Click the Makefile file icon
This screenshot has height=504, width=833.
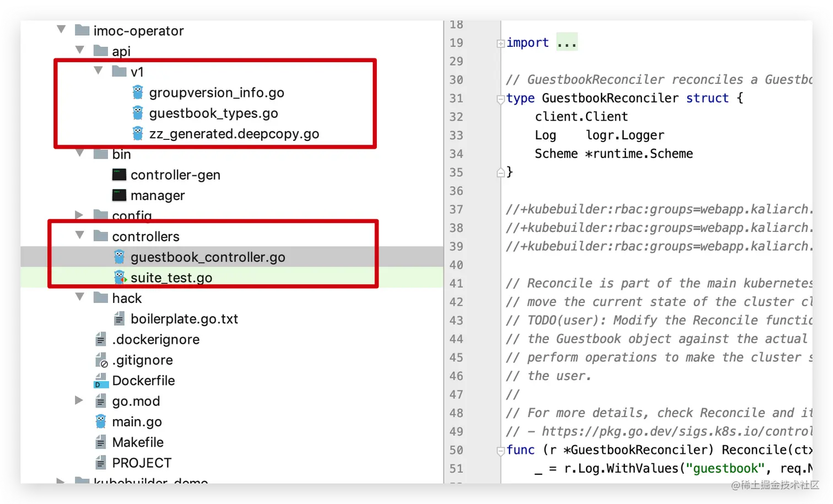point(100,442)
